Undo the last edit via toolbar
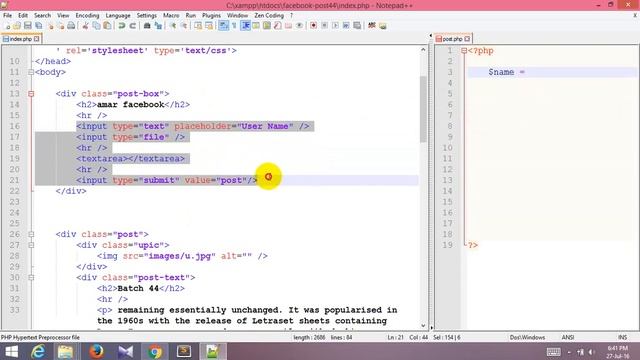This screenshot has height=360, width=640. (x=122, y=26)
